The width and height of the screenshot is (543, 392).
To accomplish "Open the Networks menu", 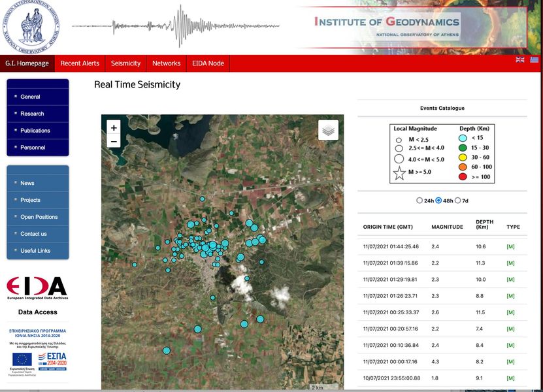I will (166, 63).
